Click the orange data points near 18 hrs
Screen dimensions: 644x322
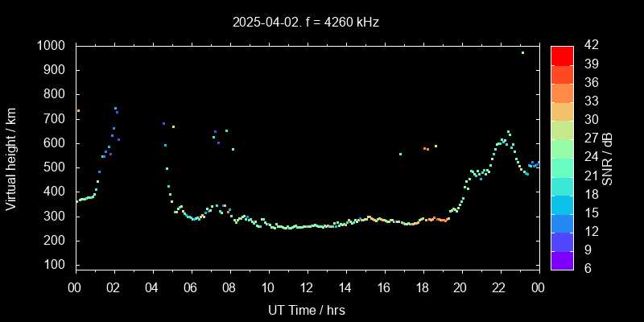tap(426, 149)
